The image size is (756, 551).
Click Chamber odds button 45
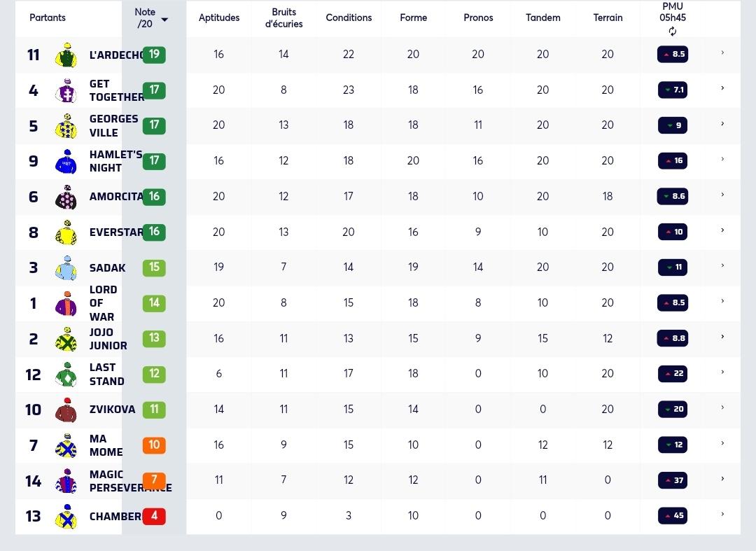click(673, 515)
